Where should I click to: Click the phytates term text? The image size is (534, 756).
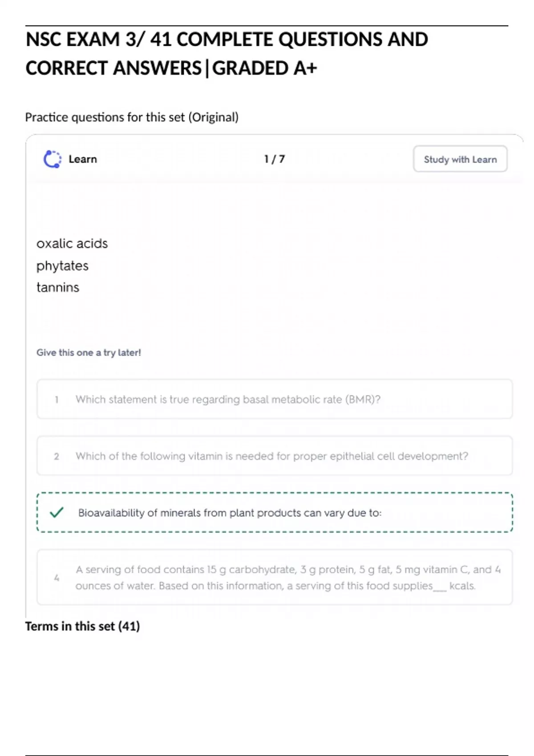(62, 266)
